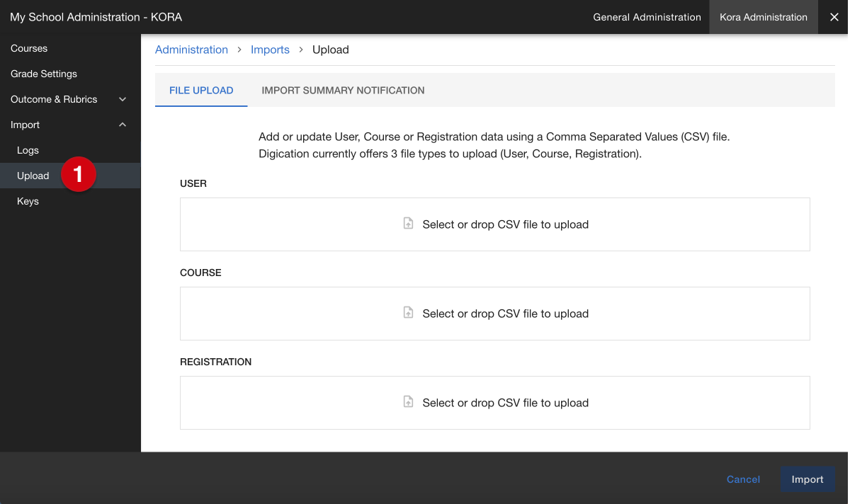Open the Administration breadcrumb link
850x504 pixels.
pos(191,50)
